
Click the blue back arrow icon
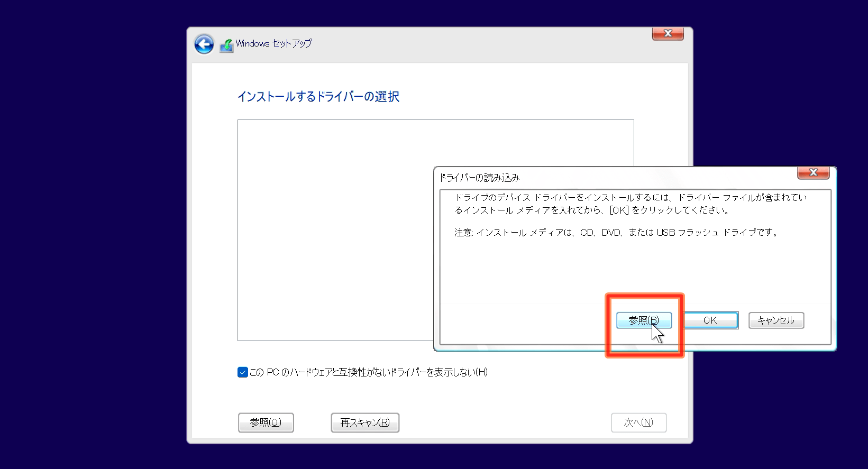pyautogui.click(x=204, y=44)
